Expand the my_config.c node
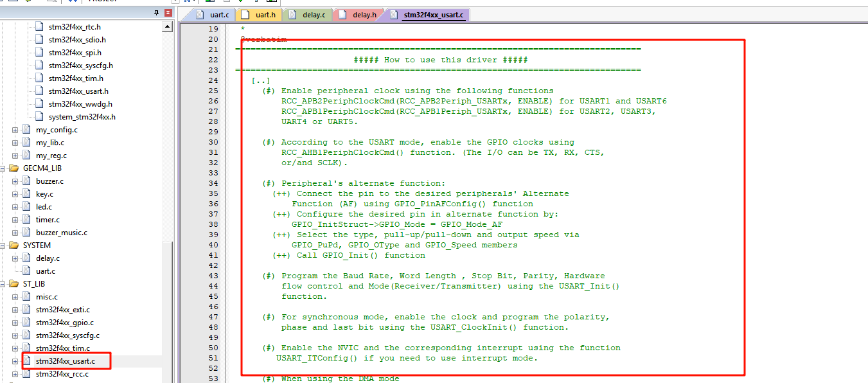The image size is (868, 383). click(15, 130)
